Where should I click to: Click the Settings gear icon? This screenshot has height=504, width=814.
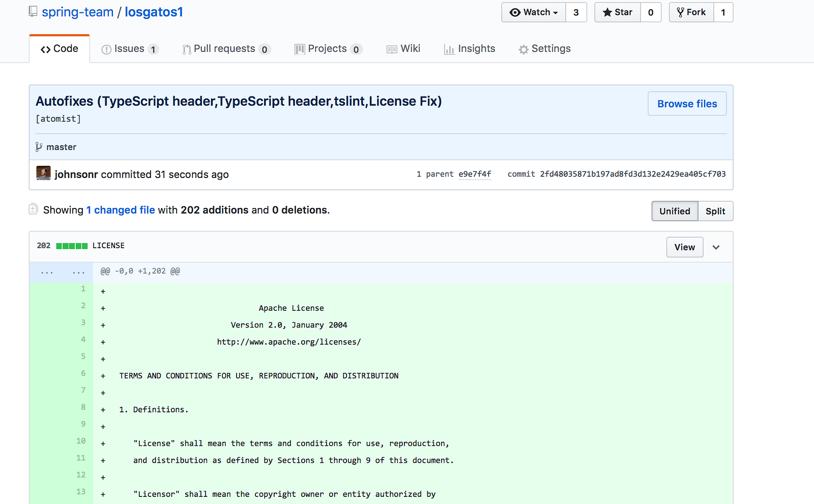(x=524, y=49)
